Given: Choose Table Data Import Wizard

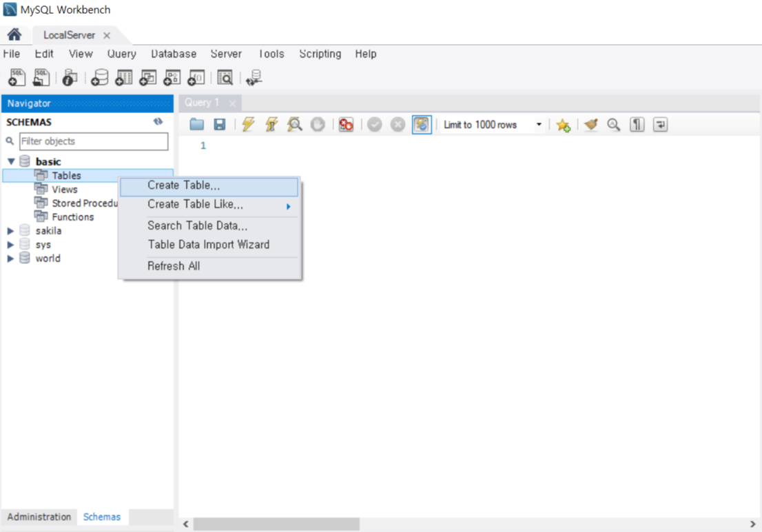Looking at the screenshot, I should (209, 245).
